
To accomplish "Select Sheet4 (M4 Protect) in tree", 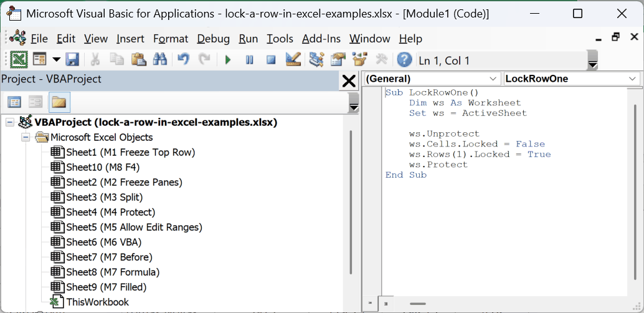I will click(110, 212).
